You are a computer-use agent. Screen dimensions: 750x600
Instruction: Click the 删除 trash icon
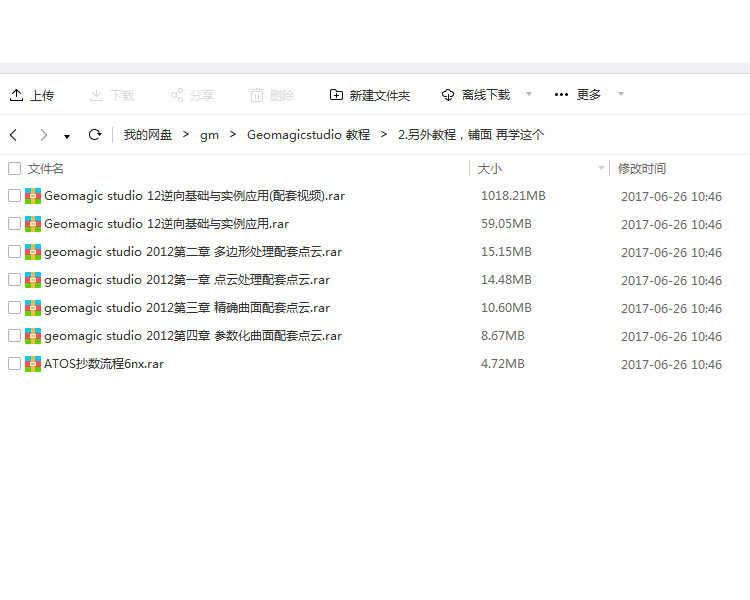pyautogui.click(x=256, y=95)
